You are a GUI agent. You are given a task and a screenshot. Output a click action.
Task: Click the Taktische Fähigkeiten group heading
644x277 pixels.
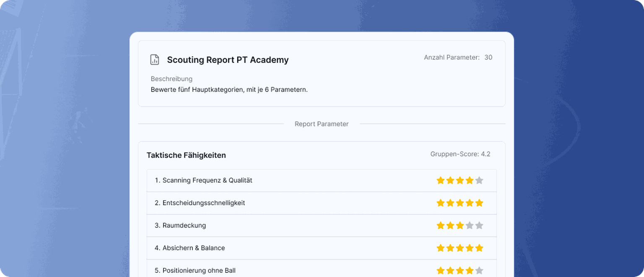tap(186, 155)
